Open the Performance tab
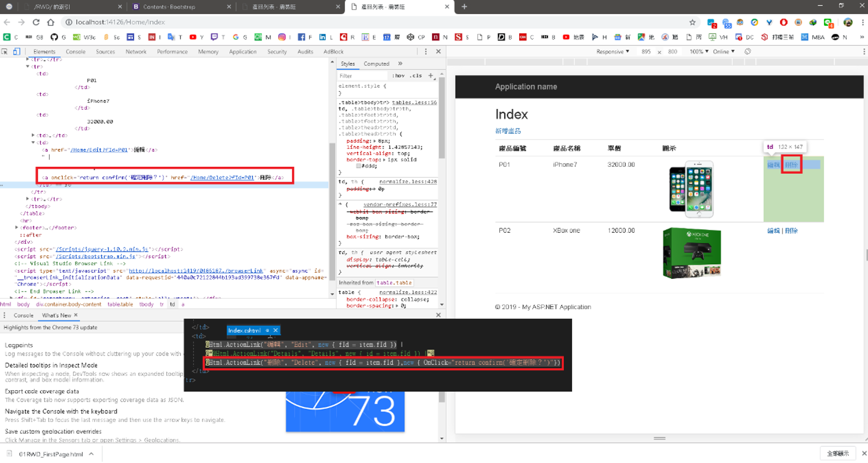The width and height of the screenshot is (868, 463). pyautogui.click(x=172, y=51)
